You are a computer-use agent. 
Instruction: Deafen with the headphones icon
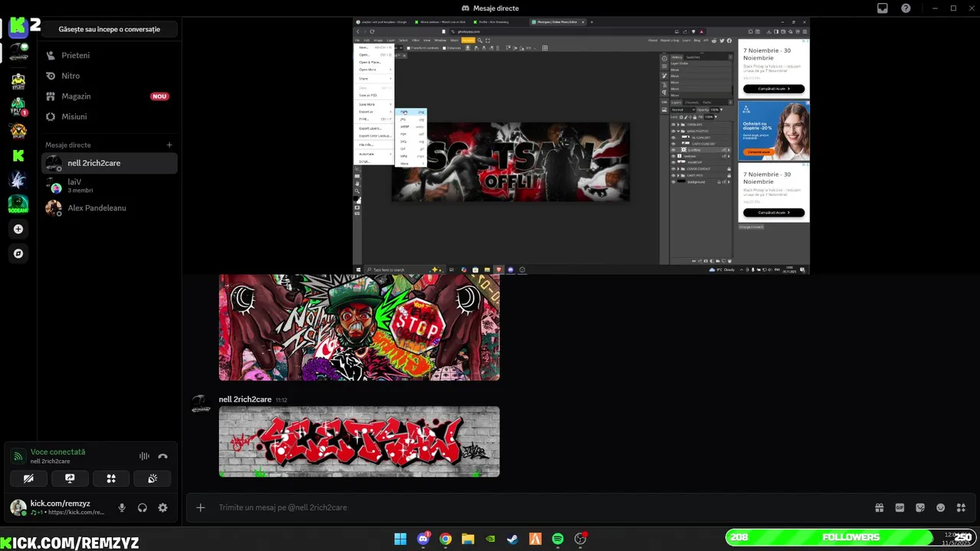tap(142, 507)
